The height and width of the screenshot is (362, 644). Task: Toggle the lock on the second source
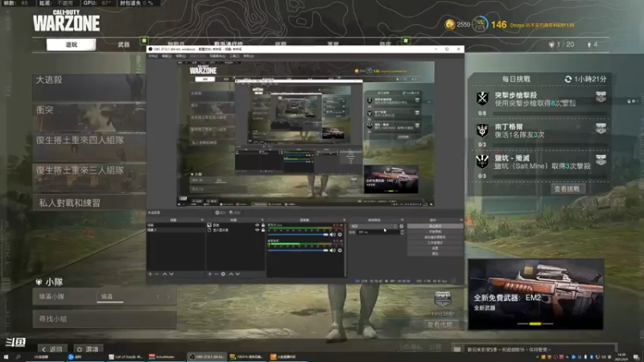click(x=263, y=230)
